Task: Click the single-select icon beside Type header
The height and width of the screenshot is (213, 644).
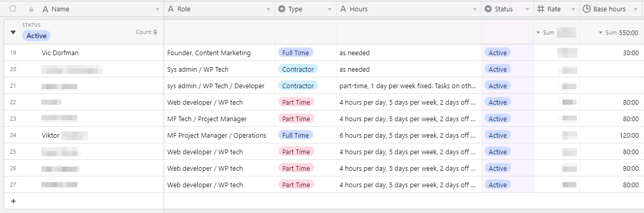Action: (x=282, y=9)
